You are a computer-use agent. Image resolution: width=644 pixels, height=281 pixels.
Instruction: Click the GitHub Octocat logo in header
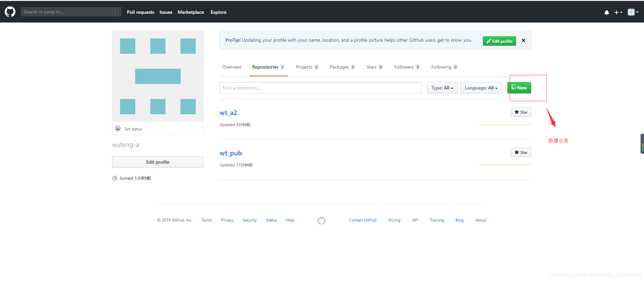tap(10, 12)
